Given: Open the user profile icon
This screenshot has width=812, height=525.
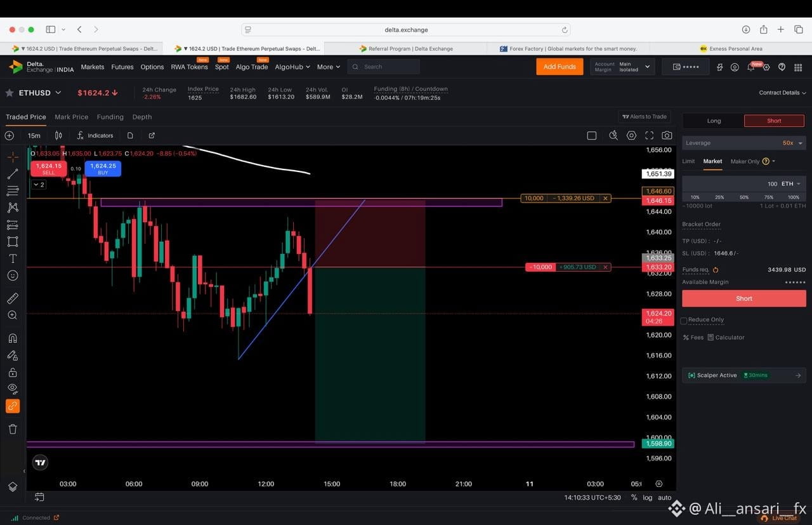Looking at the screenshot, I should tap(735, 67).
